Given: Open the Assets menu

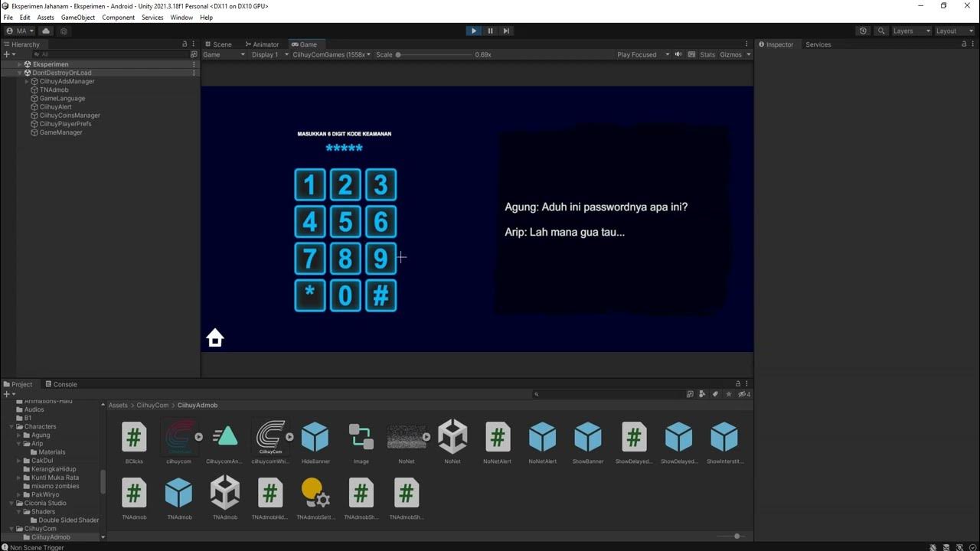Looking at the screenshot, I should click(x=46, y=17).
